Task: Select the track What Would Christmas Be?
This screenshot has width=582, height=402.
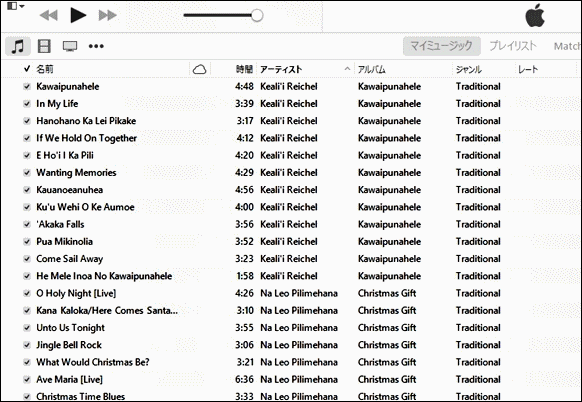Action: 92,362
